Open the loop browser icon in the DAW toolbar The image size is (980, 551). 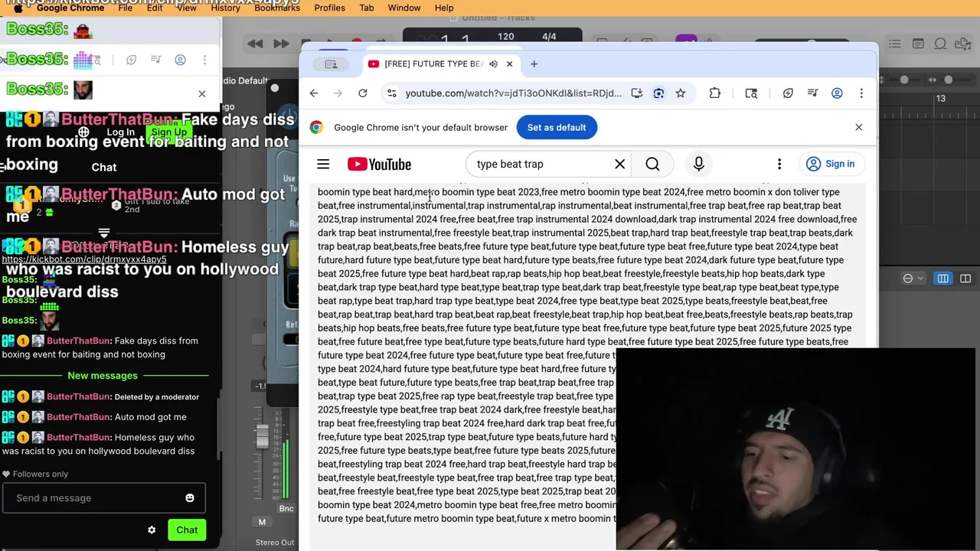941,44
